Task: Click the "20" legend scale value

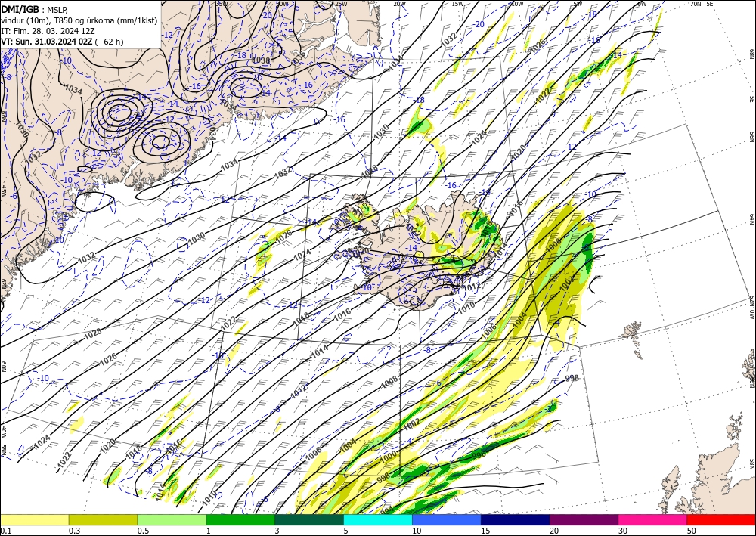Action: pyautogui.click(x=554, y=531)
